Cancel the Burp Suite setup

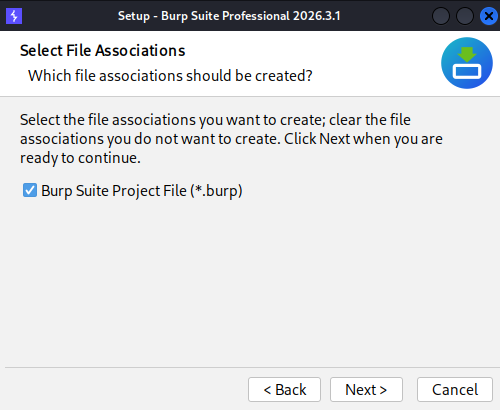click(455, 389)
